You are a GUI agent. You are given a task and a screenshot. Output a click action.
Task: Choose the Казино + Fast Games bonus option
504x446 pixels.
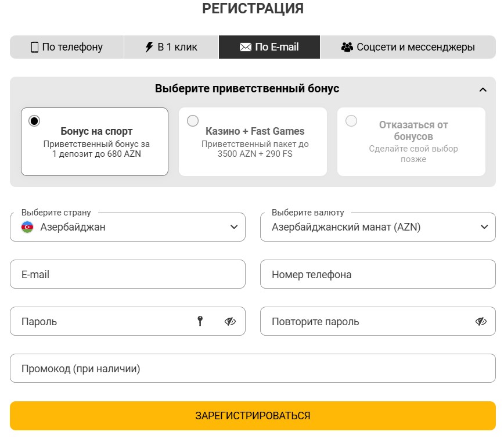[x=193, y=121]
